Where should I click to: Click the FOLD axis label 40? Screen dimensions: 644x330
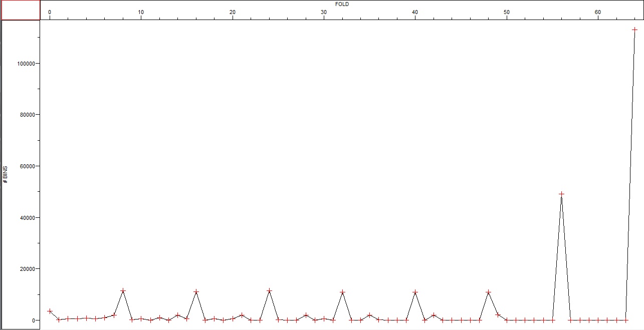coord(415,12)
